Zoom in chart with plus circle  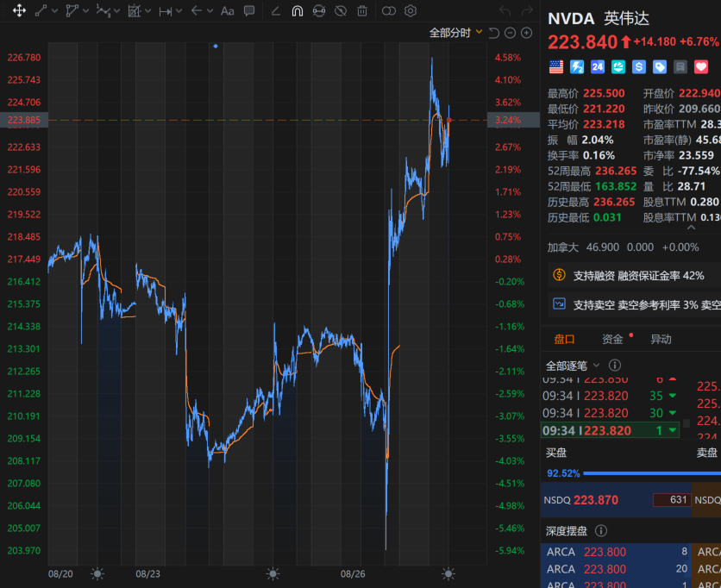[x=526, y=33]
